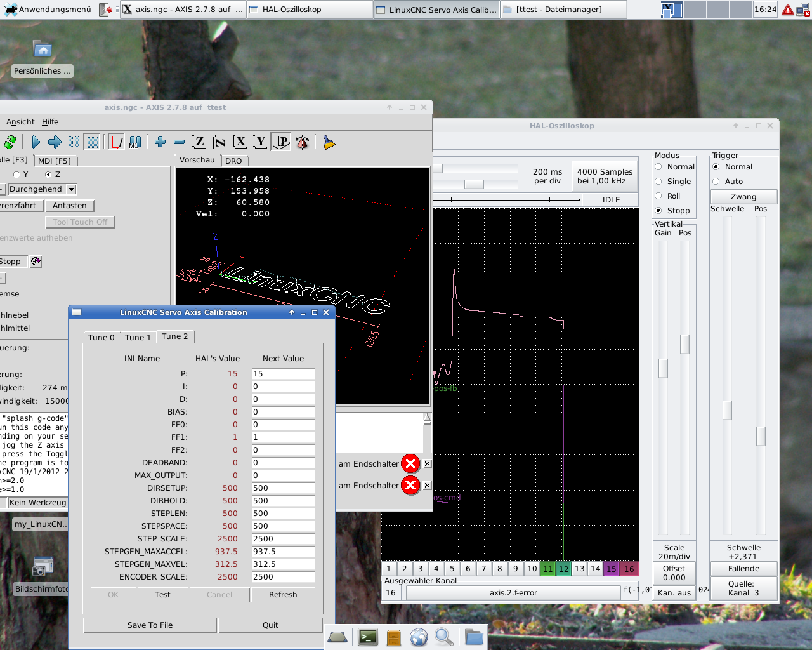This screenshot has width=812, height=650.
Task: Select the Normal trigger radio button
Action: (x=716, y=167)
